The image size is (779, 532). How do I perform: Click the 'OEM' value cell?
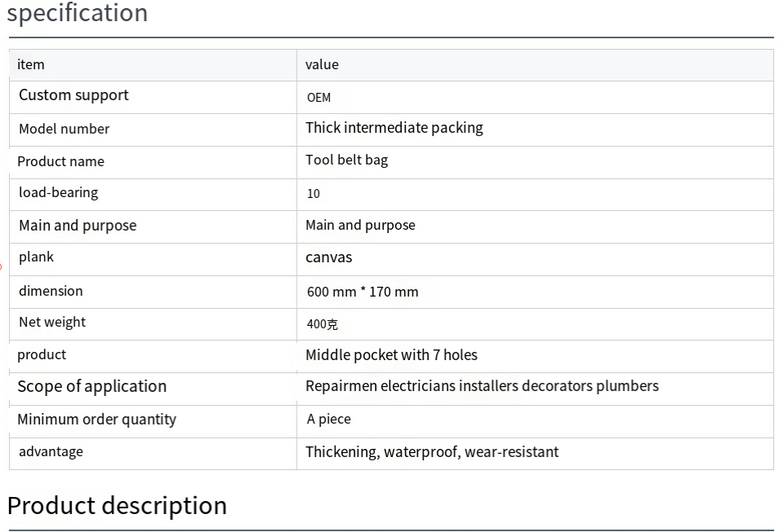319,98
